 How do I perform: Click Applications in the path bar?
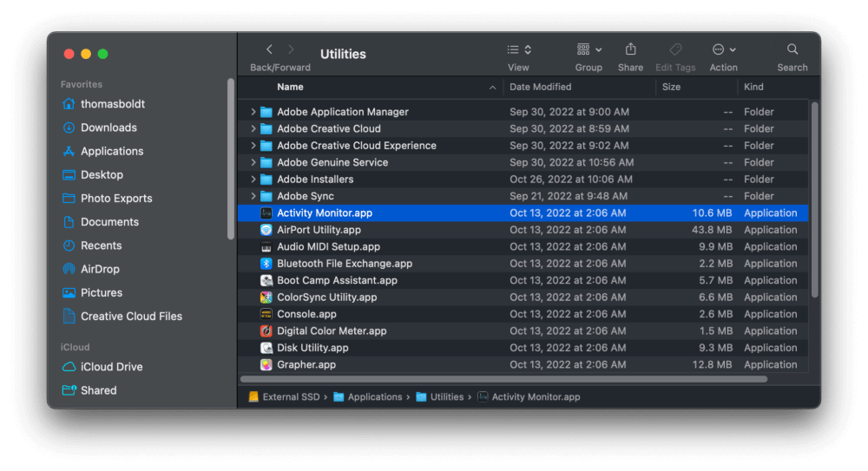coord(367,396)
